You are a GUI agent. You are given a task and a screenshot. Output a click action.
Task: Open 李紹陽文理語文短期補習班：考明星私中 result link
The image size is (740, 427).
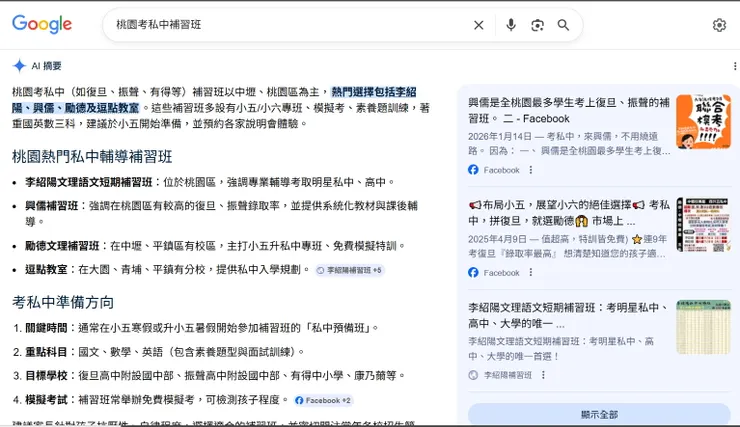pos(569,316)
